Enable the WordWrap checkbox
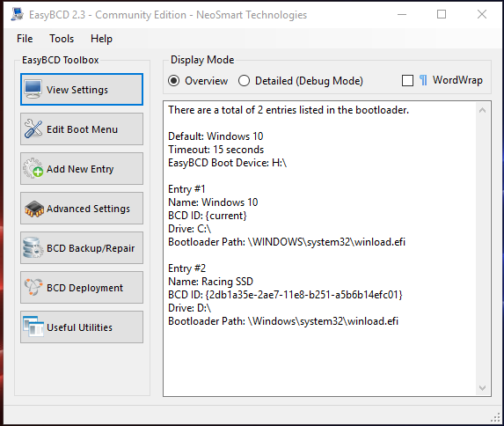 [407, 80]
